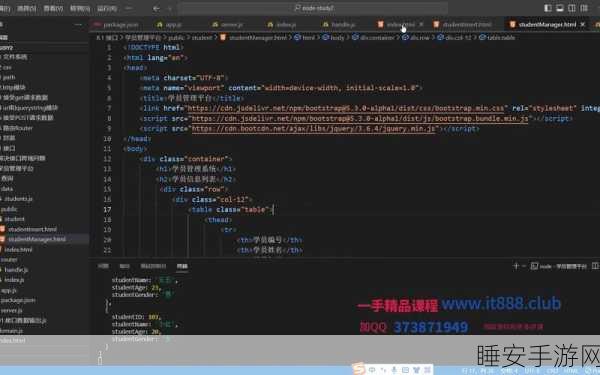
Task: Select the Terminal panel tab
Action: 182,266
